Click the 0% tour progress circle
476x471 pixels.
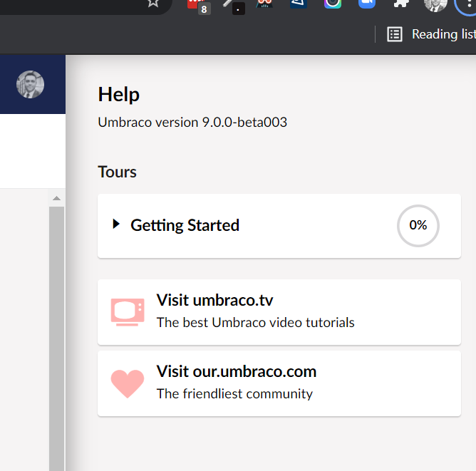tap(418, 226)
